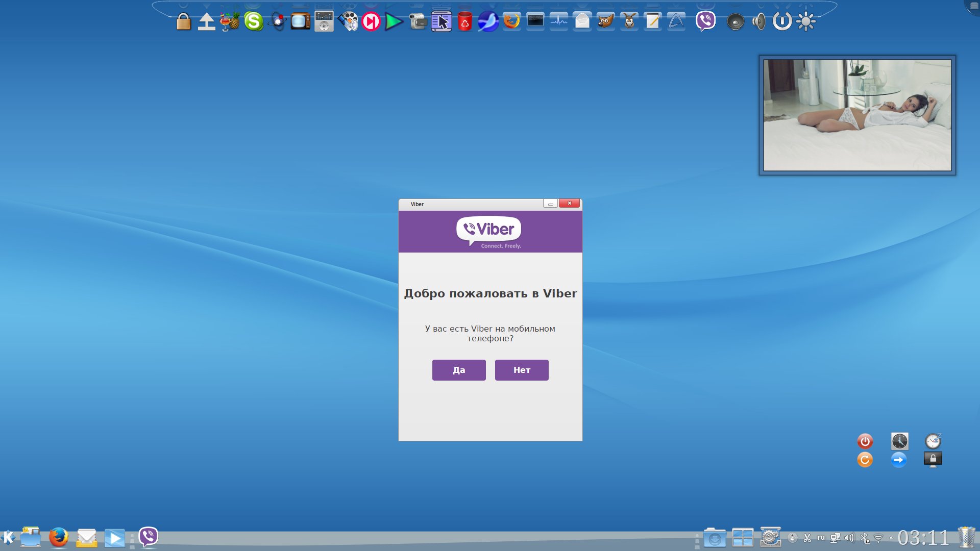Click the red shutdown button in the desktop widget
The width and height of the screenshot is (980, 551).
865,441
